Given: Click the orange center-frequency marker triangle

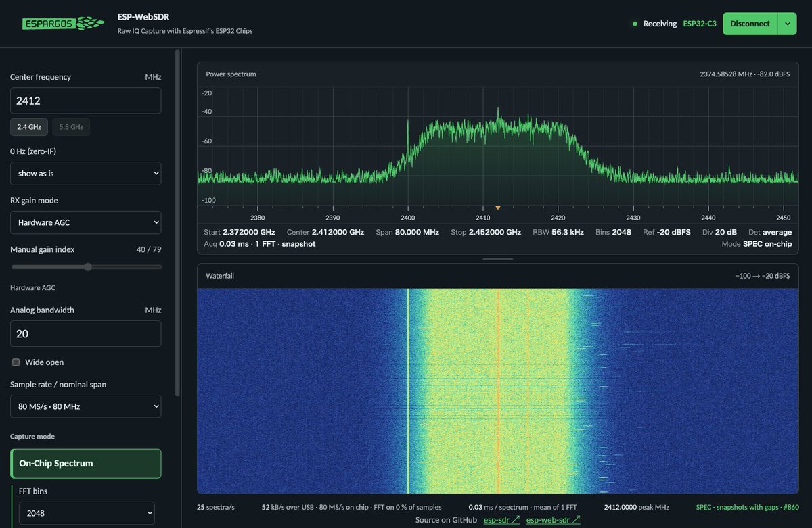Looking at the screenshot, I should [498, 208].
